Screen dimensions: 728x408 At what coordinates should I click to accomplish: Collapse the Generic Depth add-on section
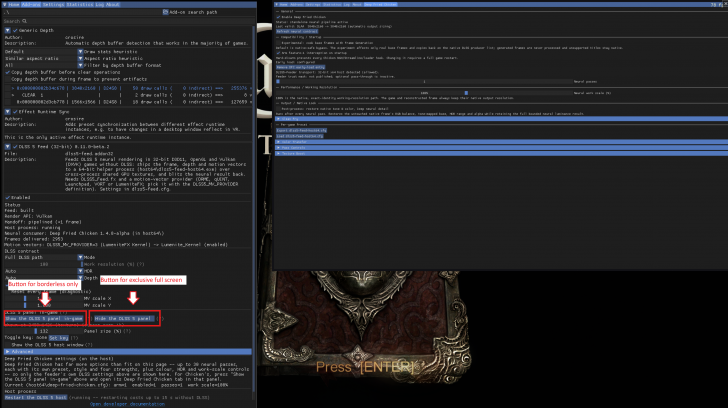point(7,30)
